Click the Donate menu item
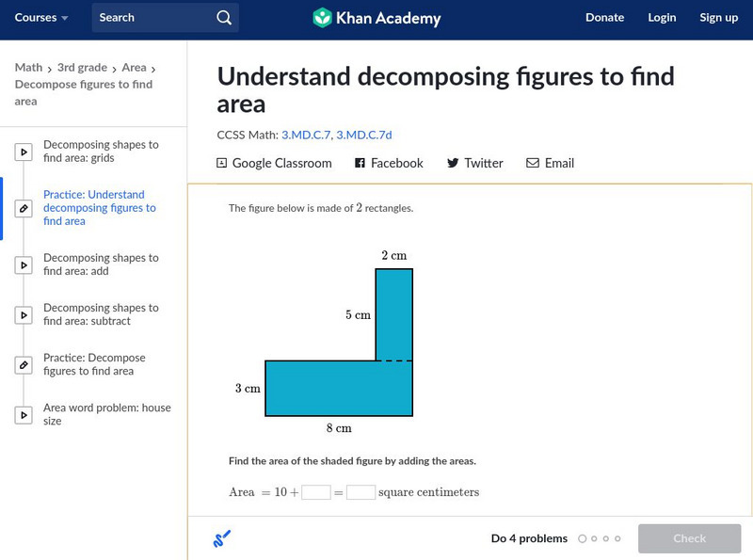The height and width of the screenshot is (560, 753). click(x=604, y=18)
